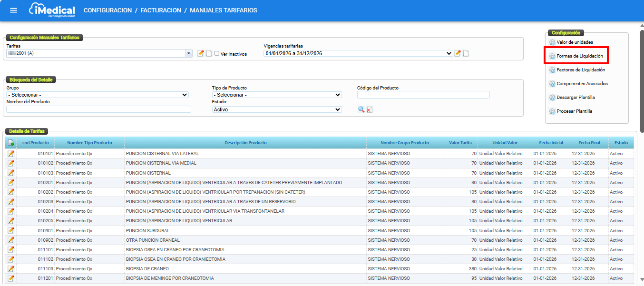Edit row 011103 Biopsia de Craneo
The image size is (644, 286).
point(11,269)
